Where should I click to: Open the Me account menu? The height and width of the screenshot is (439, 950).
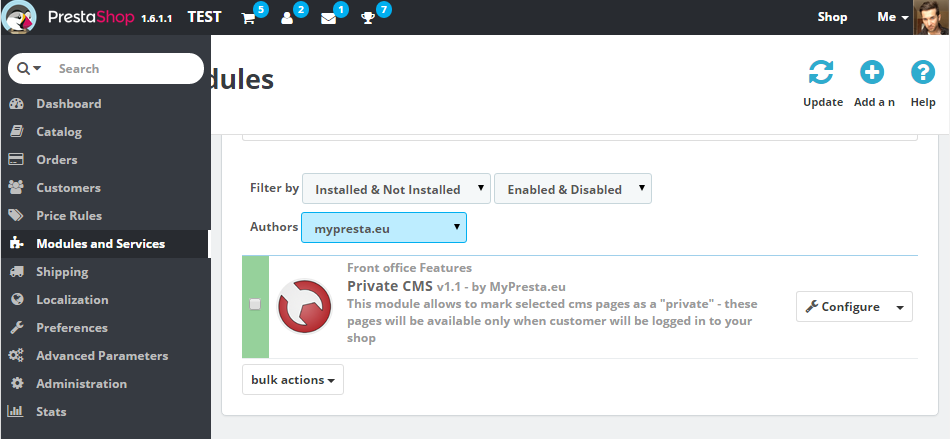[893, 17]
